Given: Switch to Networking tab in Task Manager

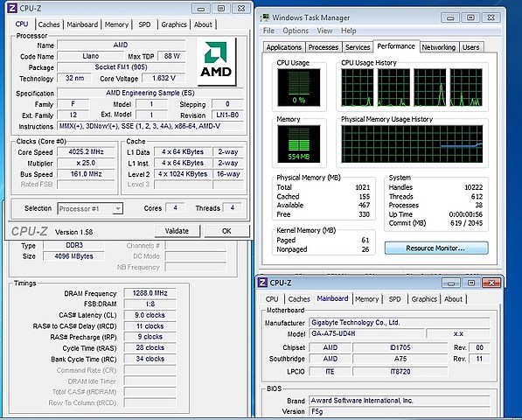Looking at the screenshot, I should click(x=439, y=47).
